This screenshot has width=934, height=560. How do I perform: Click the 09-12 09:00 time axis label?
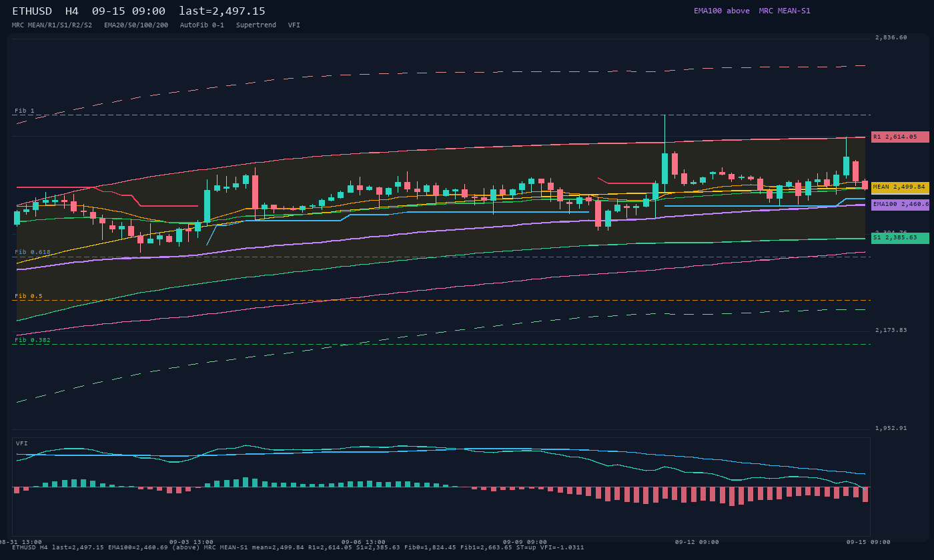point(697,542)
